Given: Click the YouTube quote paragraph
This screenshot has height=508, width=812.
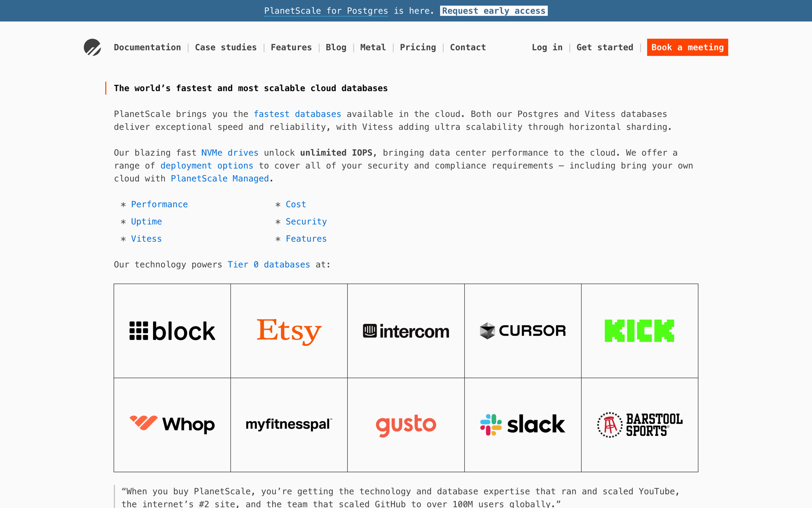Looking at the screenshot, I should point(401,498).
